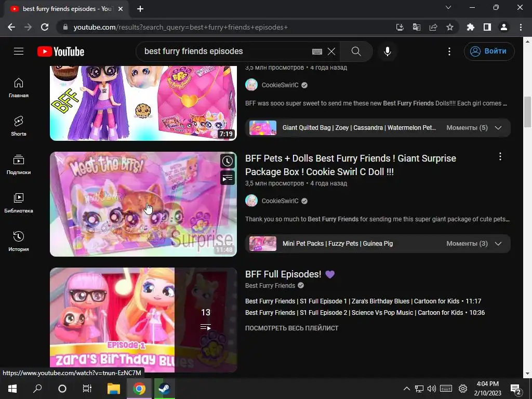Open the YouTube hamburger guide menu
This screenshot has width=532, height=399.
click(x=19, y=51)
